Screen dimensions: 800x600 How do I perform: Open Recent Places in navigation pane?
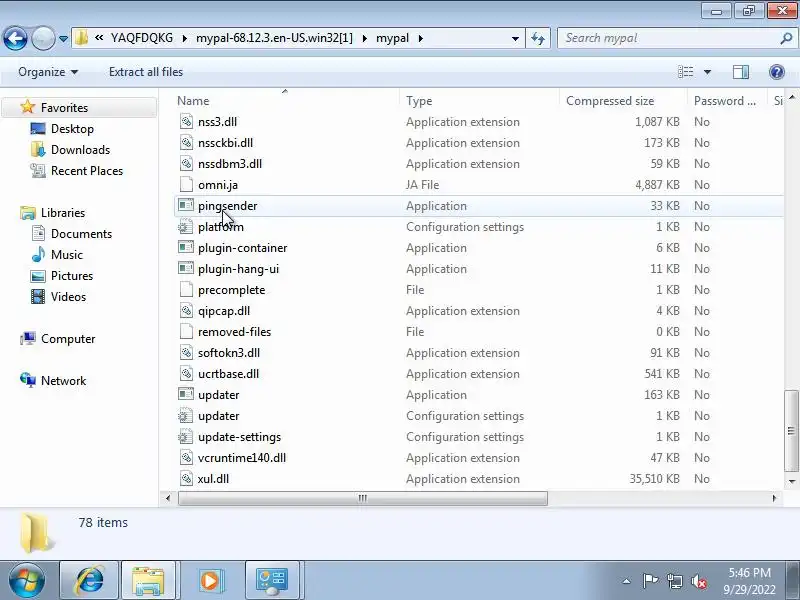coord(87,170)
